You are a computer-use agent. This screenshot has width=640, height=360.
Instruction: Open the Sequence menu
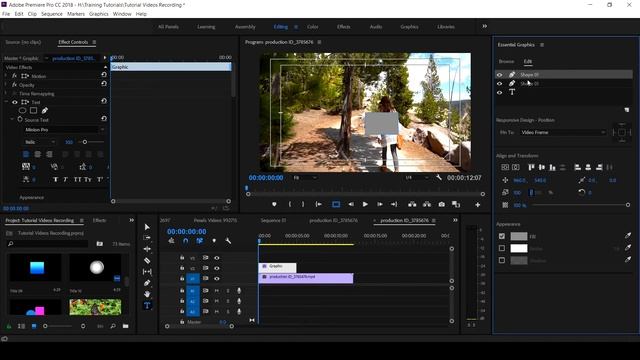[x=52, y=14]
